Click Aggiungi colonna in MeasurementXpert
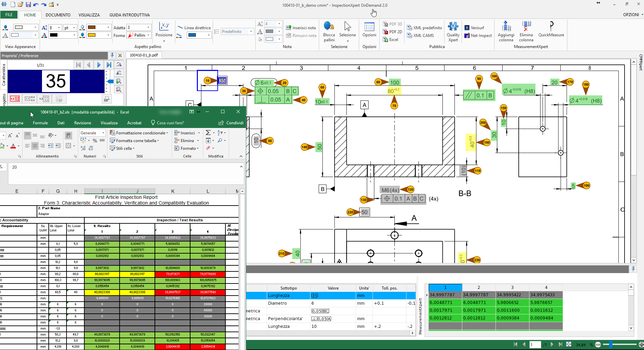Screen dimensions: 644x350 coord(506,27)
